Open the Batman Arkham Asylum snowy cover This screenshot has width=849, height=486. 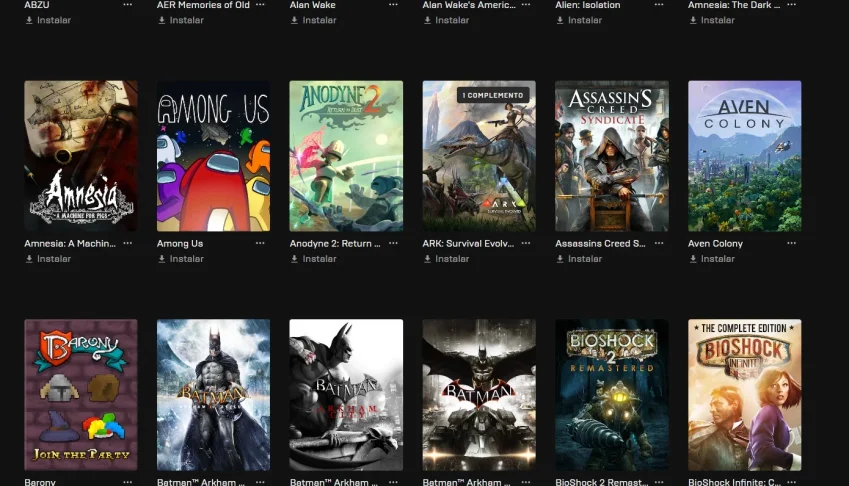coord(213,395)
